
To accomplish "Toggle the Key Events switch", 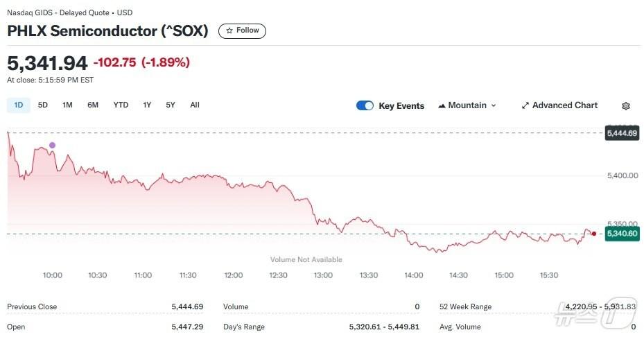I will 365,105.
